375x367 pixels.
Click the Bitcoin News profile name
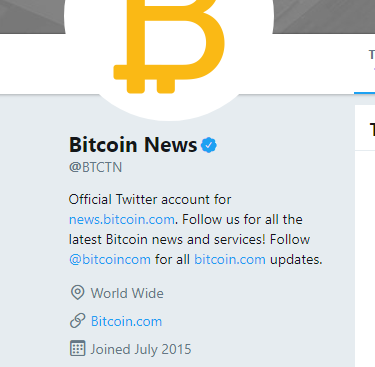[133, 145]
